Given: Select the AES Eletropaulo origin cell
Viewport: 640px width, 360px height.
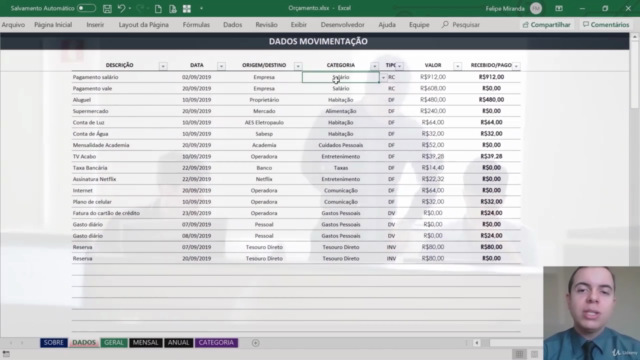Looking at the screenshot, I should [264, 122].
